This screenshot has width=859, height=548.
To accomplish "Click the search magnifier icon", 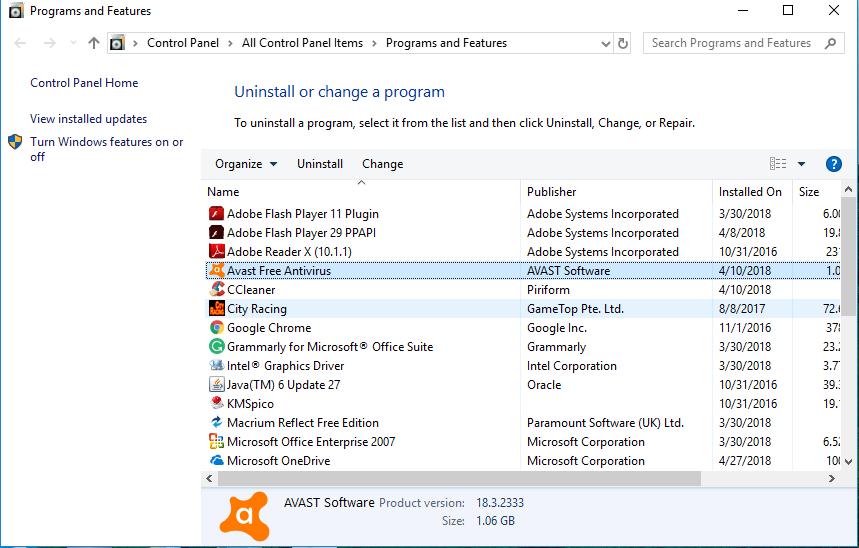I will pyautogui.click(x=831, y=43).
